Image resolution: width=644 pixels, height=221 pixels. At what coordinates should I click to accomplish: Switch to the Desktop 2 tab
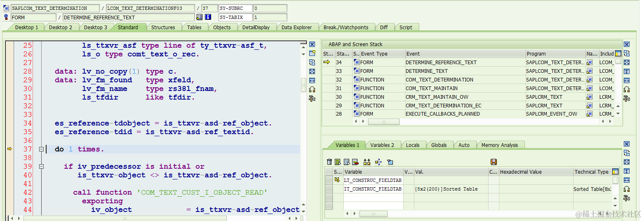click(x=61, y=28)
